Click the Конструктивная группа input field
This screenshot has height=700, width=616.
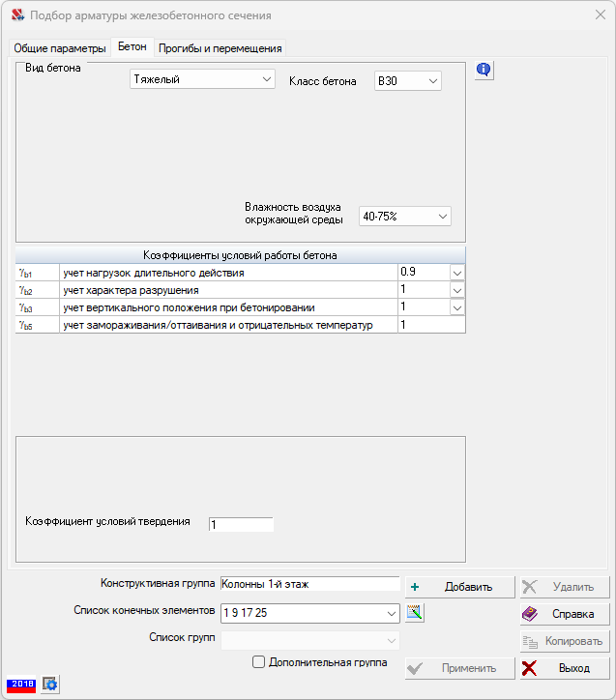[309, 584]
